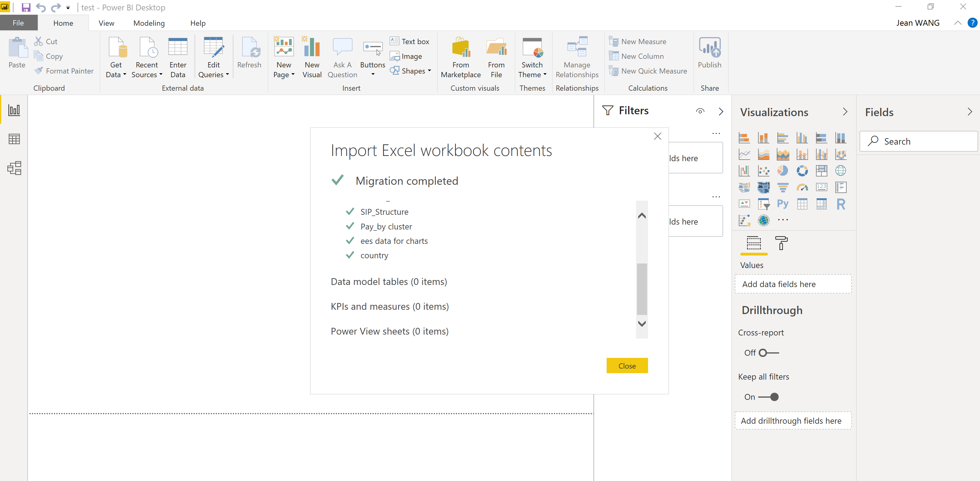Import a custom visual From File
Viewport: 980px width, 481px height.
point(496,57)
